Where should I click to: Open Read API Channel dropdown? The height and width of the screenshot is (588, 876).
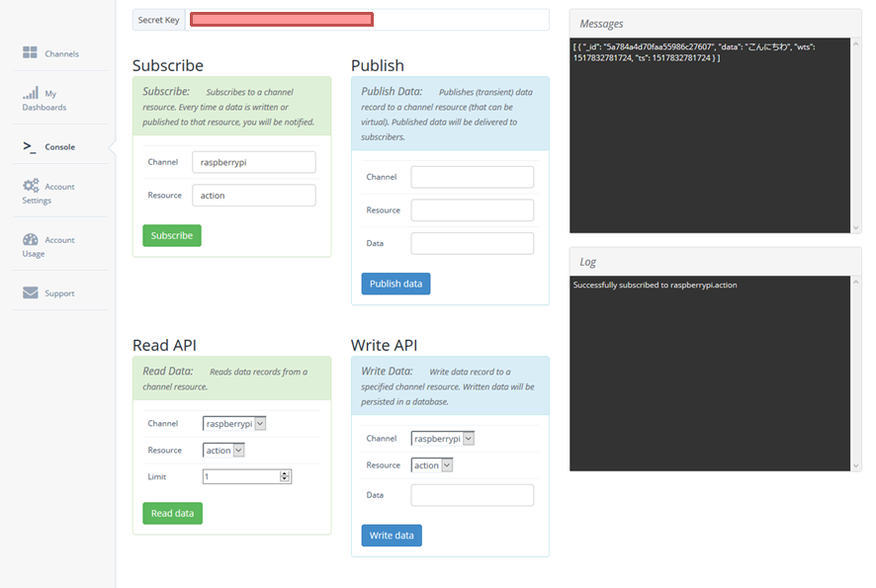234,423
